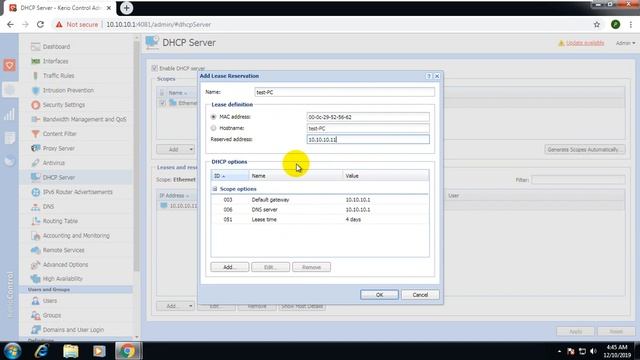Open the Leases Add dropdown
This screenshot has width=640, height=360.
tap(190, 306)
